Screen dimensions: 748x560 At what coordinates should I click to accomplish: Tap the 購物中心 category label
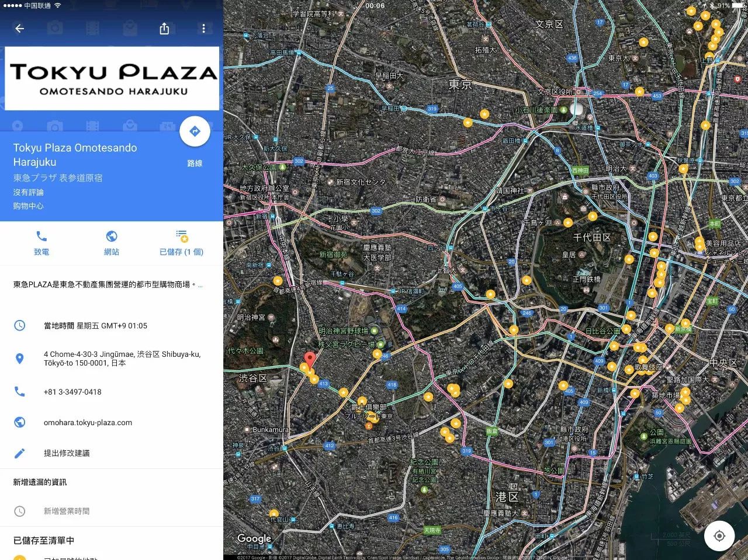click(x=28, y=206)
